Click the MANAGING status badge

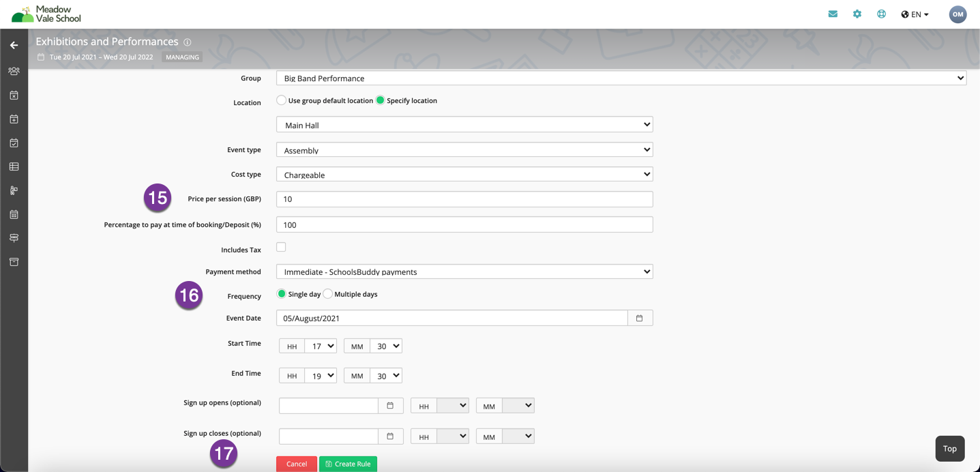point(183,57)
